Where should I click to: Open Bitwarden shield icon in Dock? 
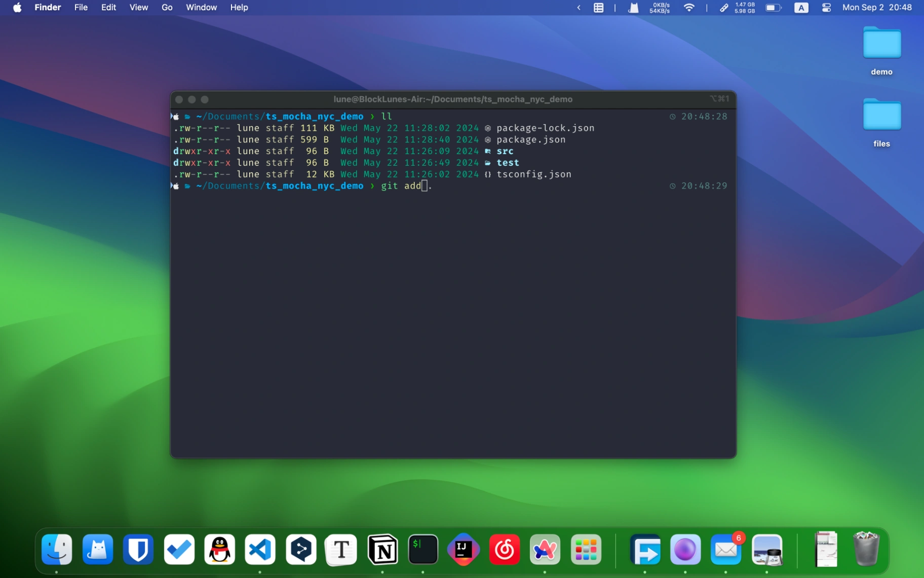(x=138, y=550)
